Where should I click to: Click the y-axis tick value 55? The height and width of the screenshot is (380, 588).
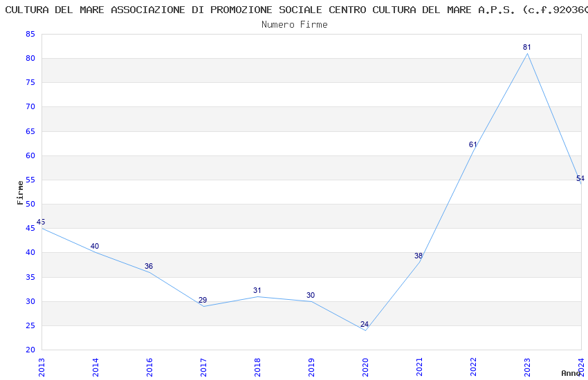click(x=30, y=180)
